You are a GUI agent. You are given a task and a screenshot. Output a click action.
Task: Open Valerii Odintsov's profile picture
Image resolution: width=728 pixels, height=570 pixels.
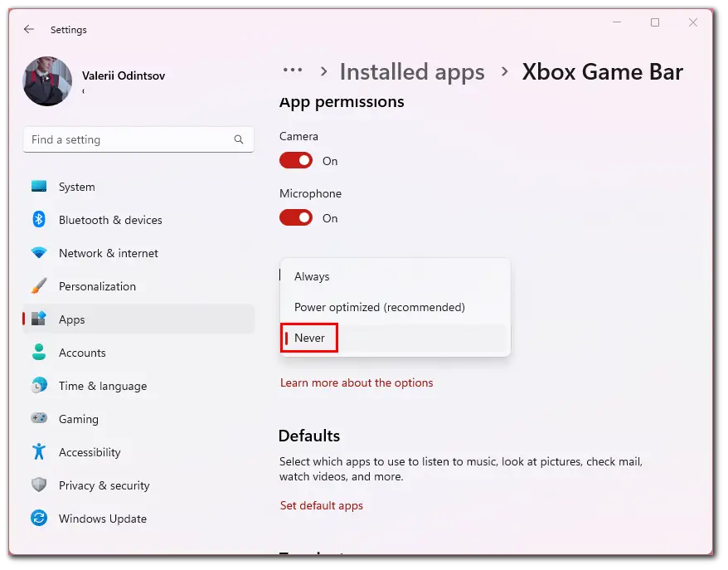point(47,81)
